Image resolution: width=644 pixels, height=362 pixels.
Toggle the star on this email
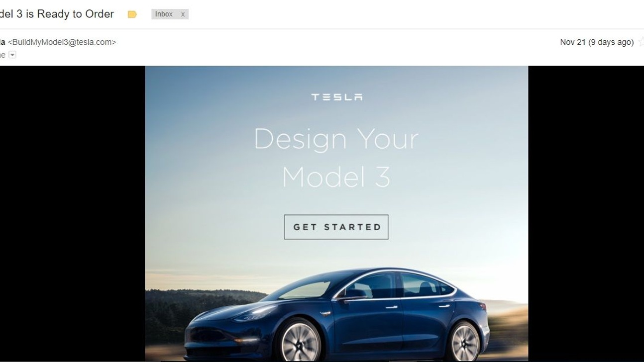point(641,42)
